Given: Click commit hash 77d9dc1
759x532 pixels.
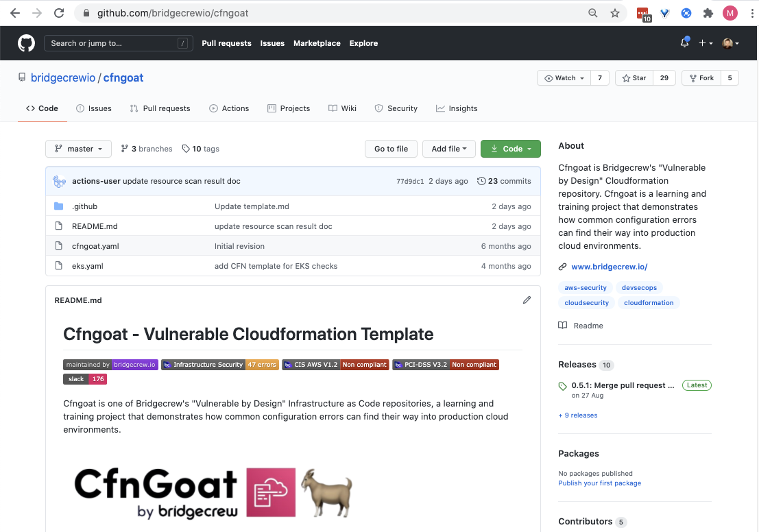Looking at the screenshot, I should click(410, 181).
